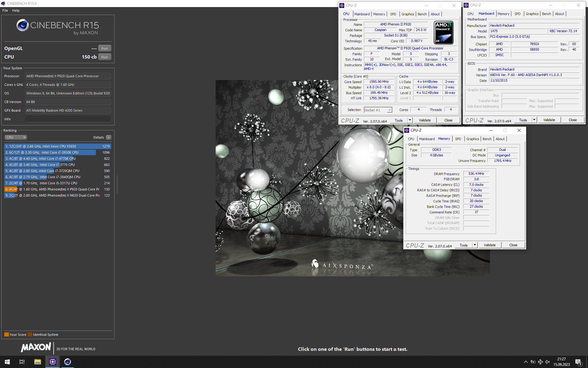Open the Socket #1 selection dropdown

point(378,110)
